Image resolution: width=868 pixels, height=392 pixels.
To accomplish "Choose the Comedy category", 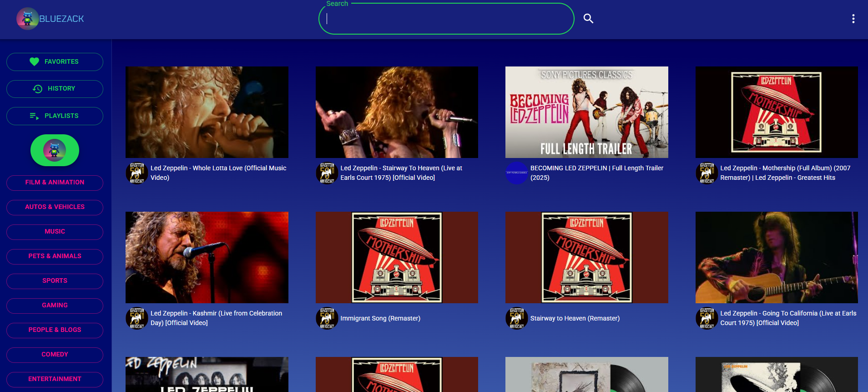I will [x=55, y=355].
